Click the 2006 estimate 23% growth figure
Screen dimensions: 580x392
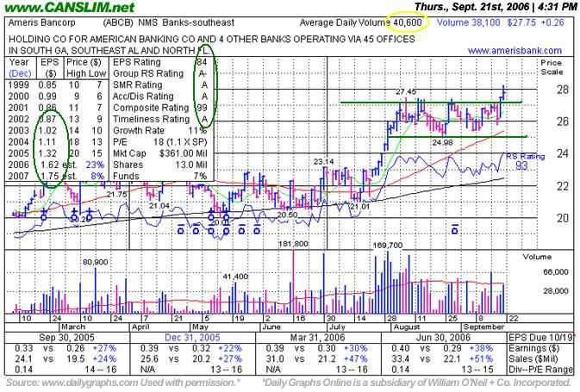(x=95, y=165)
